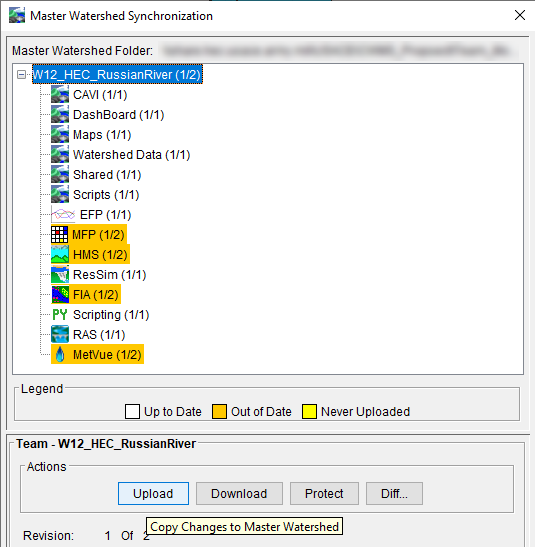Viewport: 535px width, 547px height.
Task: Select the Maps (1/1) tree entry
Action: (102, 135)
